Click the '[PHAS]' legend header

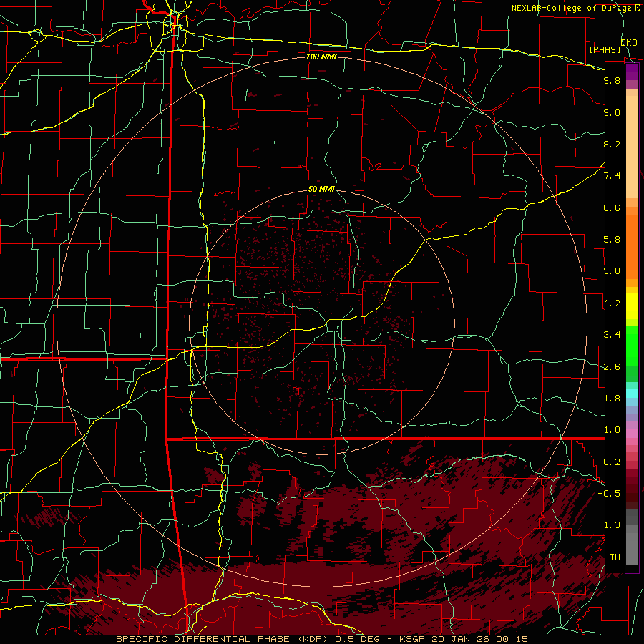click(605, 49)
